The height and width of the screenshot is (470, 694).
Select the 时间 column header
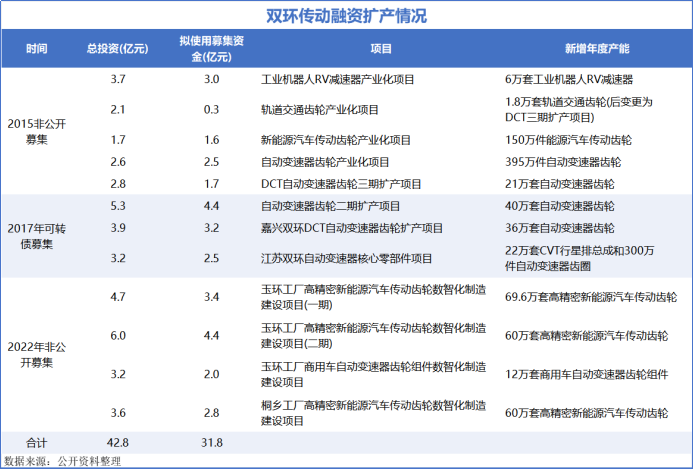36,49
